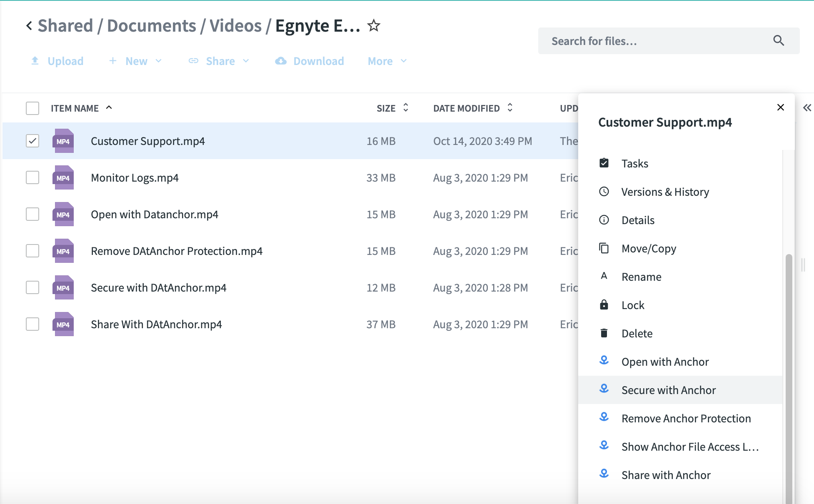Expand the New dropdown
The height and width of the screenshot is (504, 814).
(x=135, y=61)
